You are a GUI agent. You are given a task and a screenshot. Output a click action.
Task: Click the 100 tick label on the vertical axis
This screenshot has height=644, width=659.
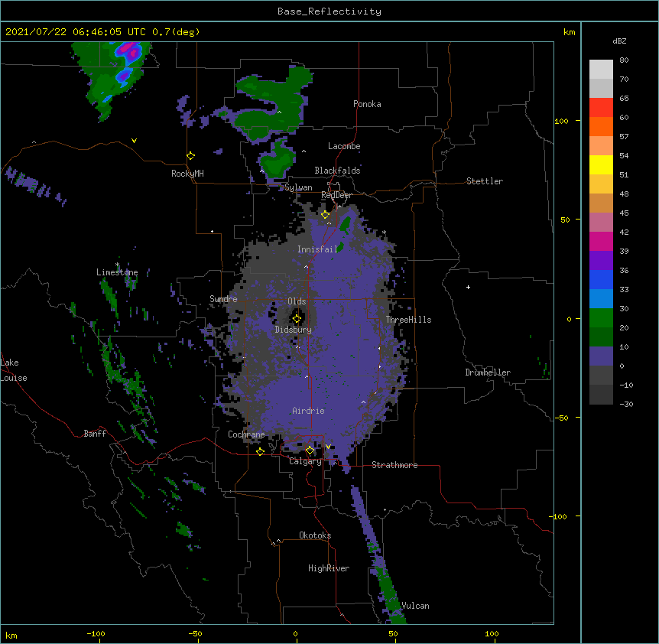pos(561,121)
